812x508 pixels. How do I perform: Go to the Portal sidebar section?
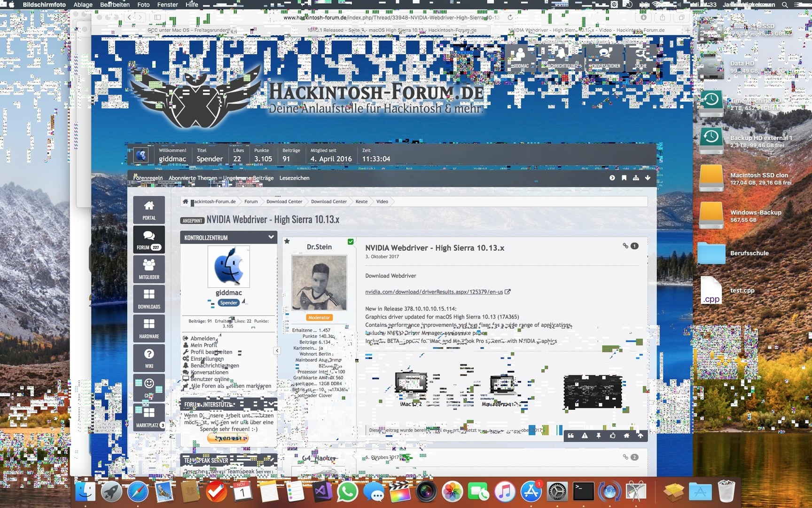149,210
